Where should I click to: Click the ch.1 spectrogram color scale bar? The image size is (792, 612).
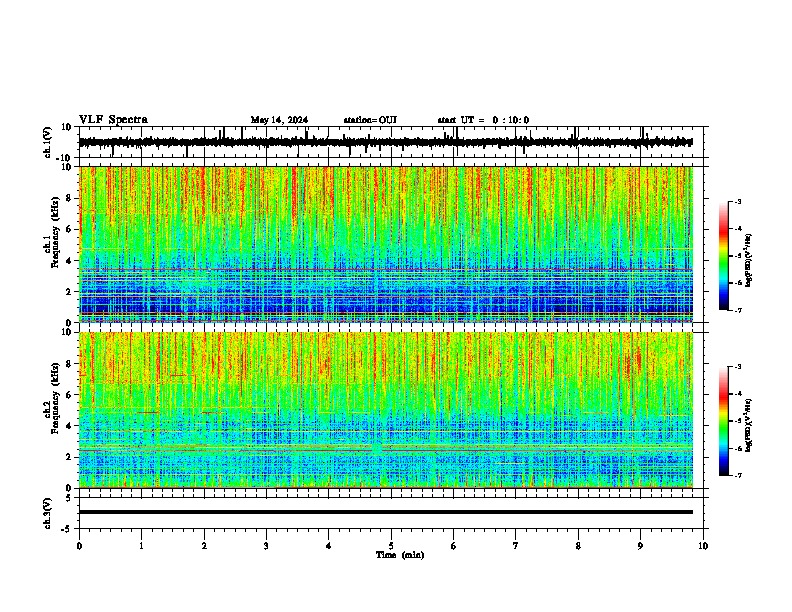point(723,256)
